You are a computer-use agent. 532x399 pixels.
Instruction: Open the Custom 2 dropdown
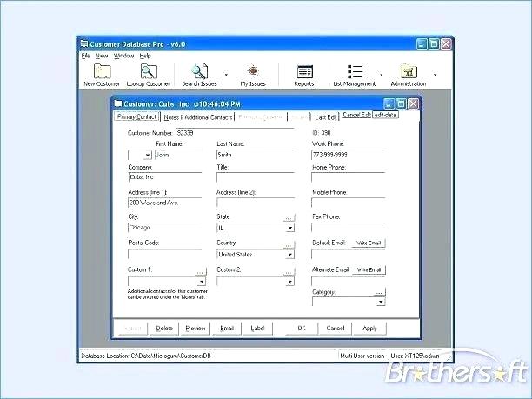(x=290, y=282)
